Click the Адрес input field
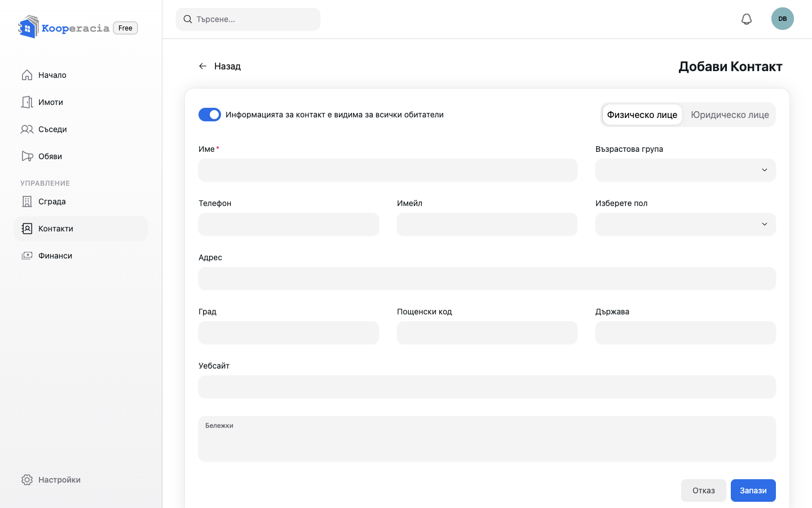The image size is (812, 508). pyautogui.click(x=487, y=278)
